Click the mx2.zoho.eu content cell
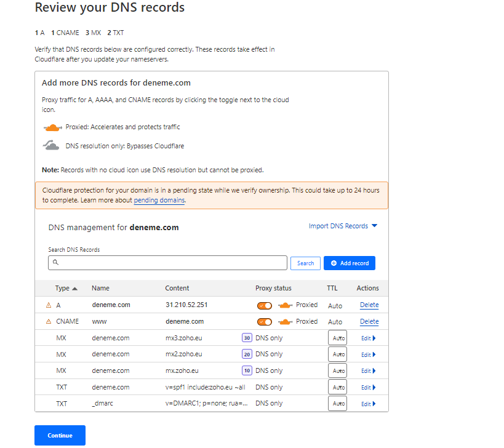The width and height of the screenshot is (504, 448). point(183,354)
